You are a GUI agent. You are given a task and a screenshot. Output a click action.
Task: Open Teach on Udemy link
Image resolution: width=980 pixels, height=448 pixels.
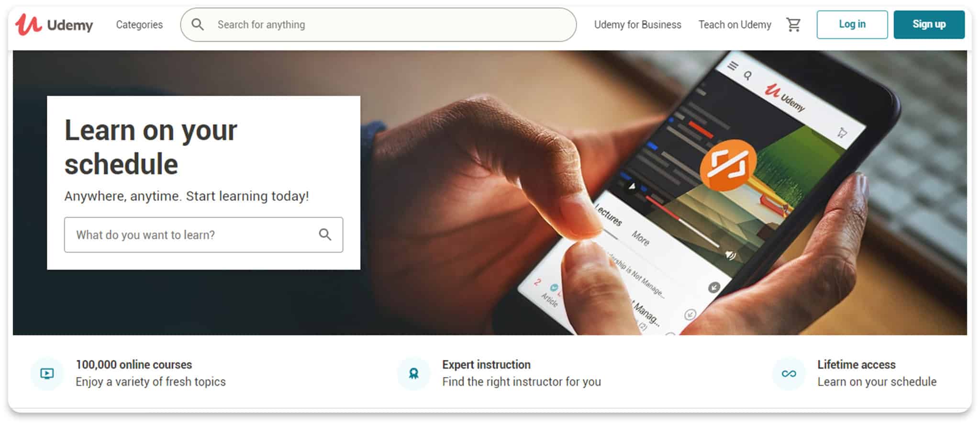pyautogui.click(x=735, y=24)
